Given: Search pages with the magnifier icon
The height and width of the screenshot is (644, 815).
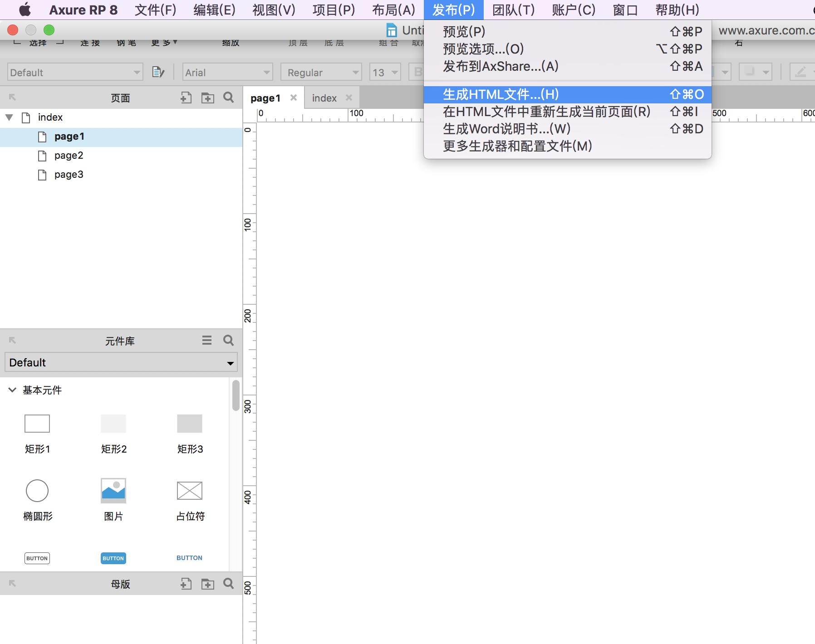Looking at the screenshot, I should click(229, 98).
